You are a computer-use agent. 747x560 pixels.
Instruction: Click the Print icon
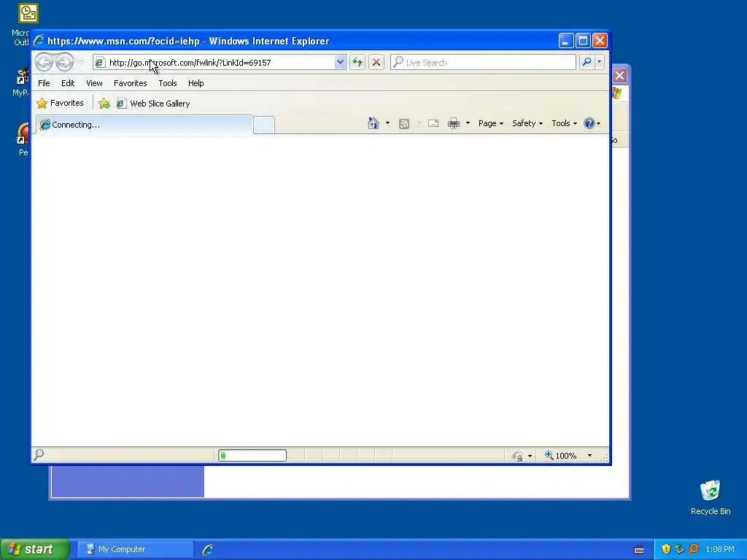(454, 123)
